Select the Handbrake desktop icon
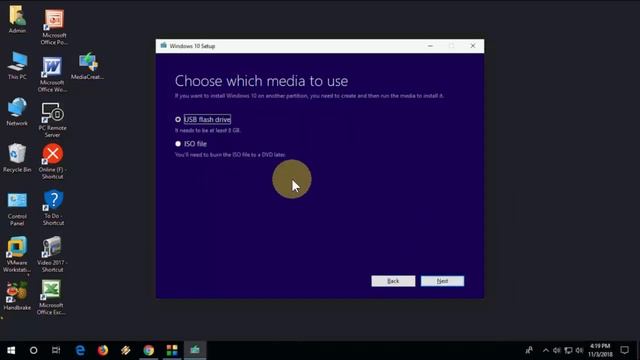640x360 pixels. tap(17, 296)
